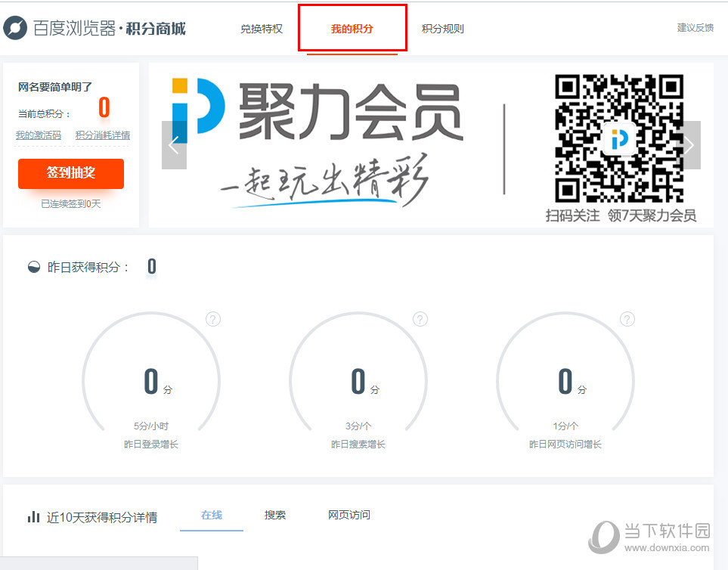The width and height of the screenshot is (728, 570).
Task: Switch to the 搜索 points detail tab
Action: [x=274, y=515]
